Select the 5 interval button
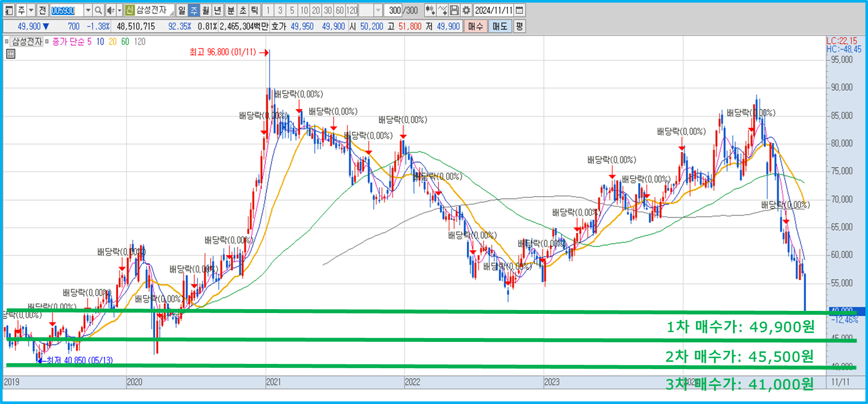 click(292, 10)
